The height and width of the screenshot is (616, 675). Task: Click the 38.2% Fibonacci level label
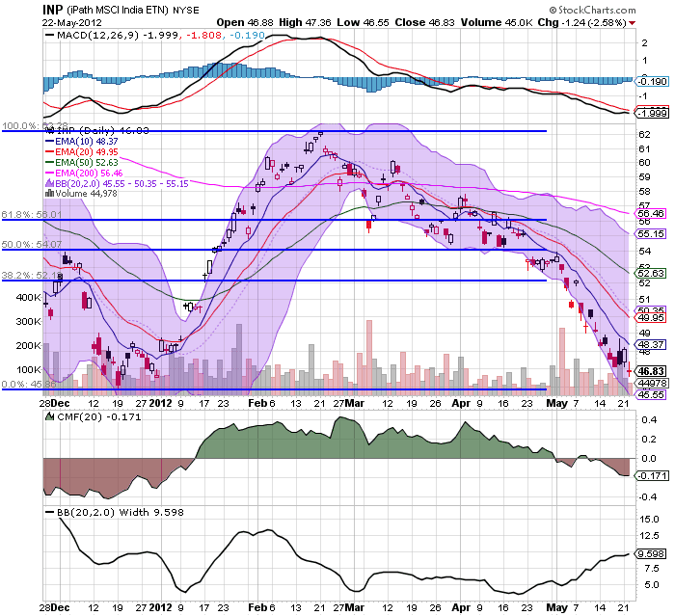32,275
